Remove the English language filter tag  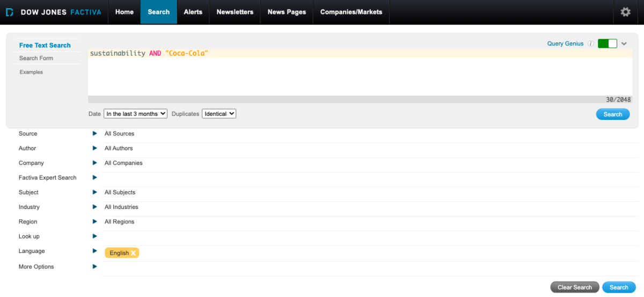[x=133, y=253]
